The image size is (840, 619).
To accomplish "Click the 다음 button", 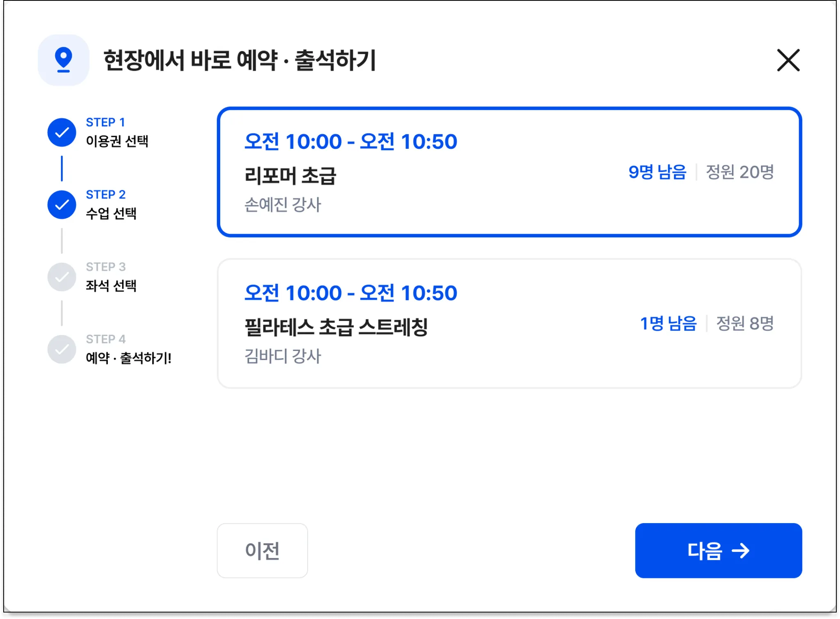I will click(718, 551).
